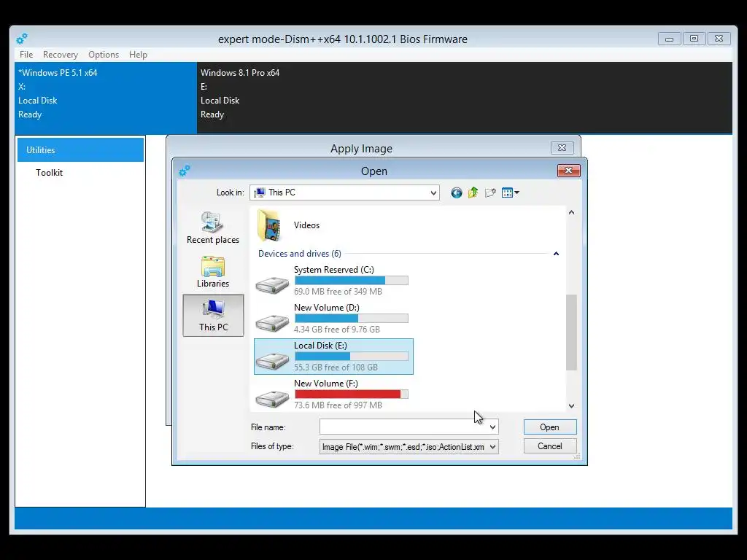Expand the File name combo box arrow
Screen dimensions: 747x560
point(492,427)
